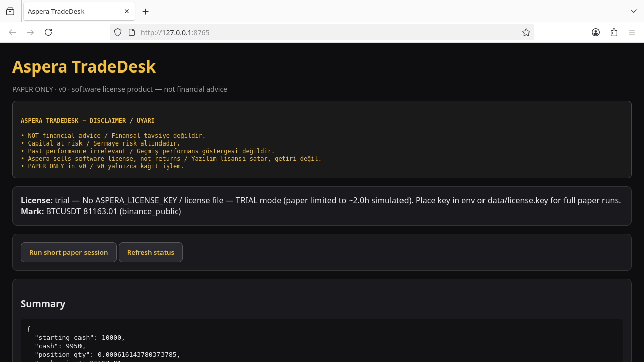Click the Aspera TradeDesk page heading
The width and height of the screenshot is (644, 362).
[84, 66]
